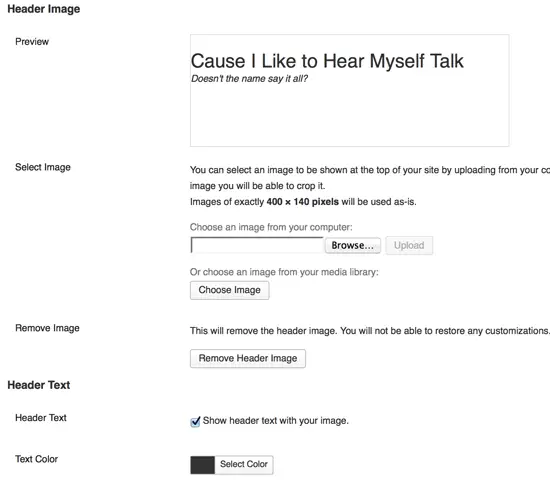Click the greyed-out Upload button
The image size is (550, 483).
409,245
